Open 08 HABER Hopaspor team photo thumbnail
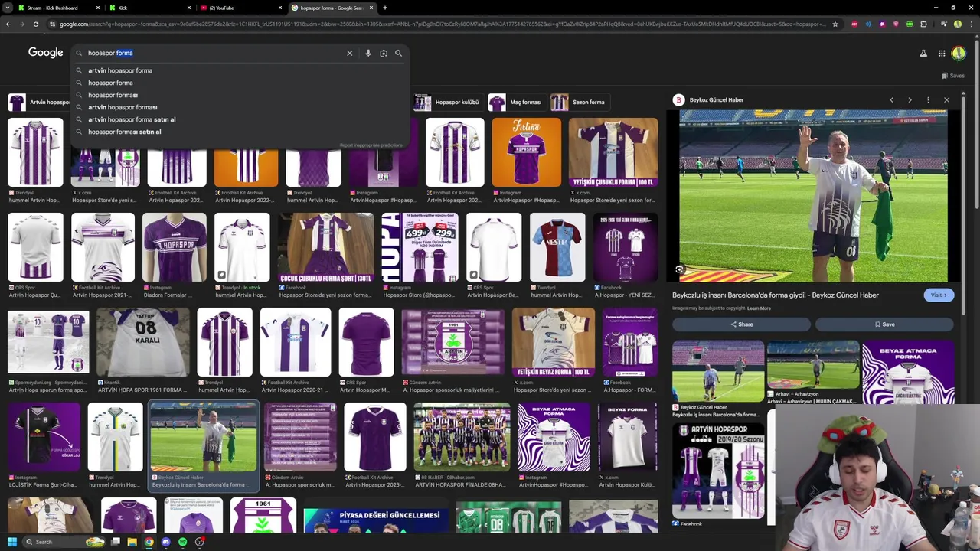This screenshot has height=551, width=980. (x=461, y=437)
